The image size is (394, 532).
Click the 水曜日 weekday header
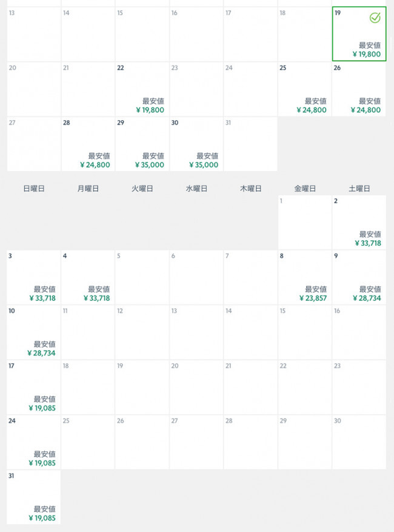tap(196, 189)
